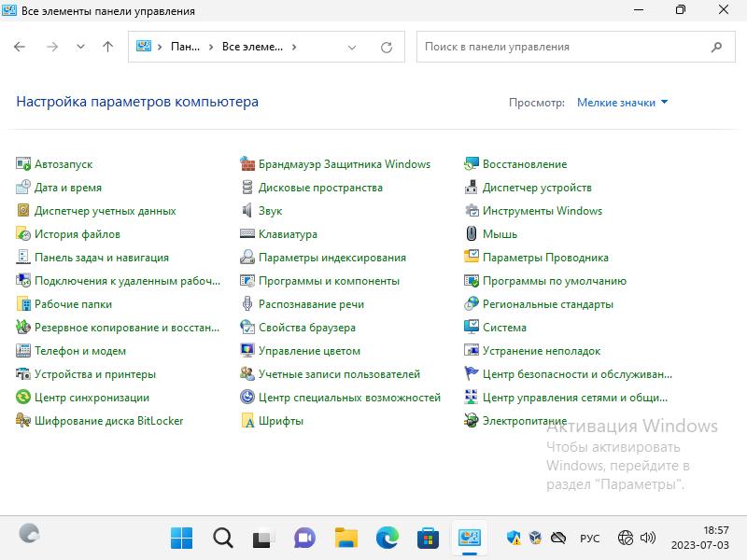
Task: Open the Диспетчер учетных данных vault icon
Action: point(22,211)
